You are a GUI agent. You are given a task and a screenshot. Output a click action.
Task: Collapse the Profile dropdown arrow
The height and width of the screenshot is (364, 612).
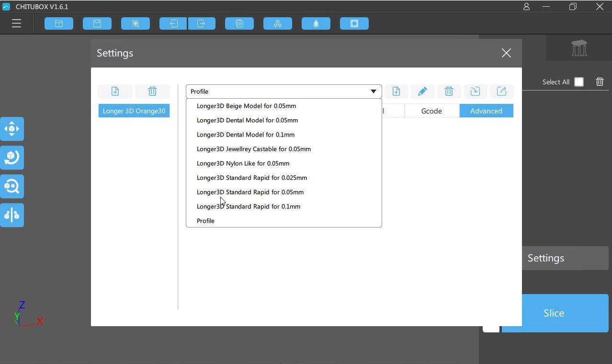pyautogui.click(x=373, y=91)
